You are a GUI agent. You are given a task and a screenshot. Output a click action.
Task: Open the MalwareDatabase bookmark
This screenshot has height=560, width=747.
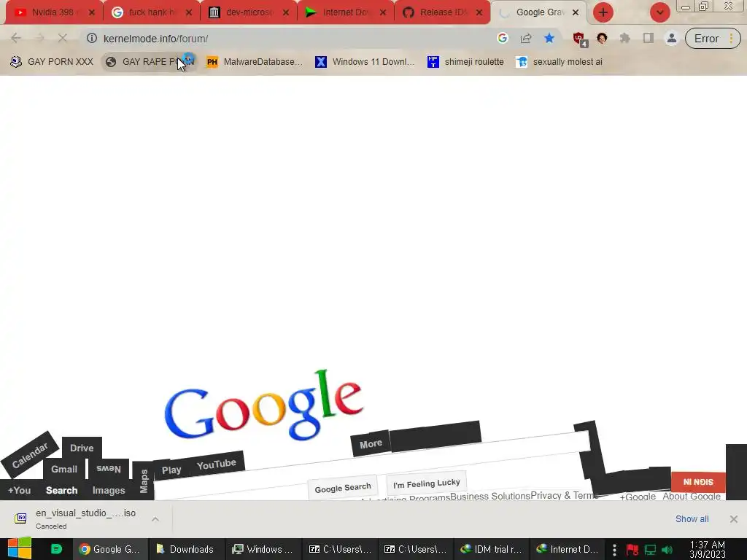click(x=255, y=62)
